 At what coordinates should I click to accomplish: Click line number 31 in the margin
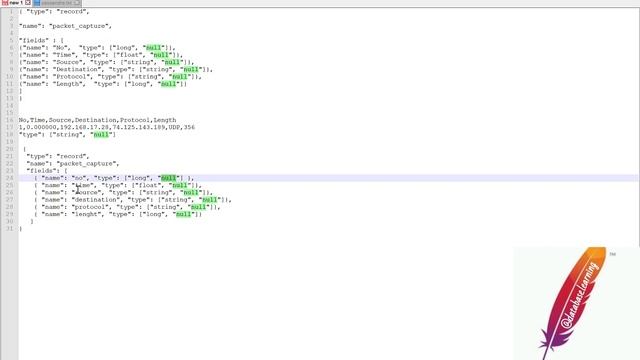(10, 229)
